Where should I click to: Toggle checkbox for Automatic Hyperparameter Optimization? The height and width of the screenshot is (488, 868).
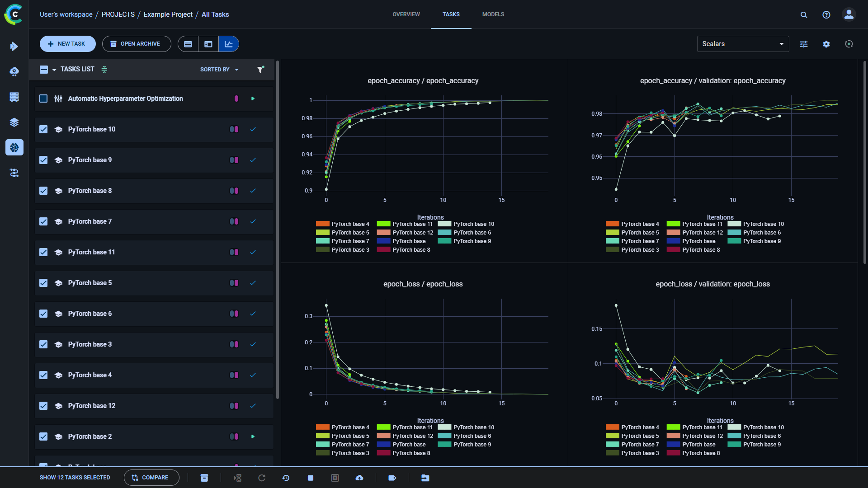tap(43, 99)
